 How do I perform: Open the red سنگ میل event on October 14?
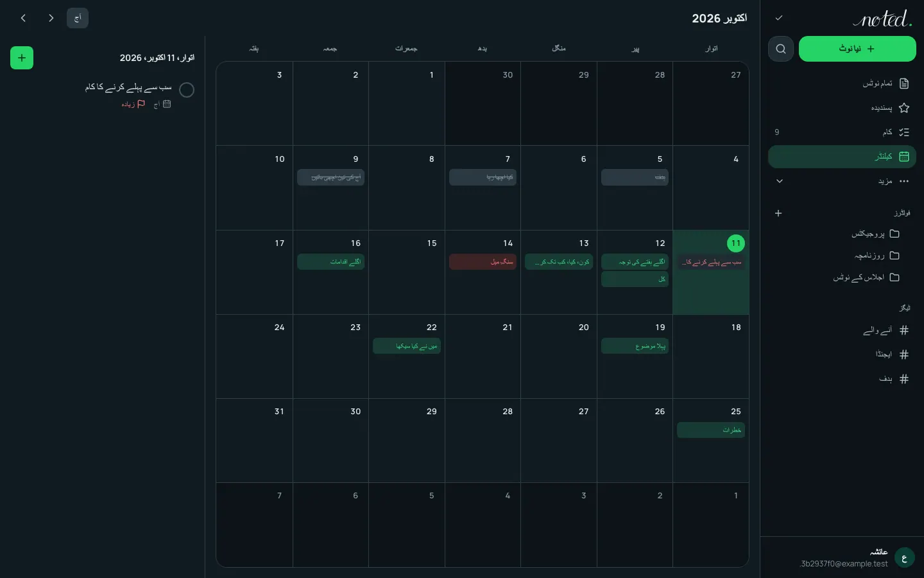pos(483,262)
